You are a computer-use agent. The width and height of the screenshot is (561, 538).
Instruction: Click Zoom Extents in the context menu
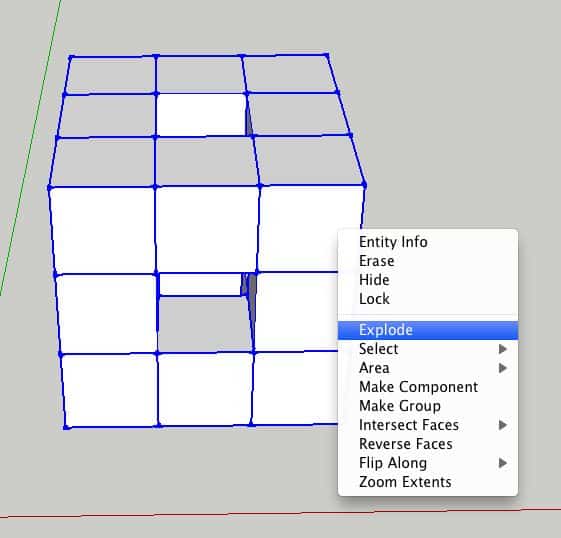click(405, 482)
